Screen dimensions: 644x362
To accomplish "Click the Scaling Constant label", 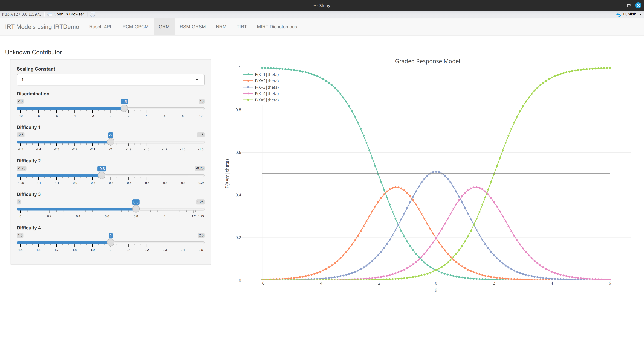I will tap(36, 69).
